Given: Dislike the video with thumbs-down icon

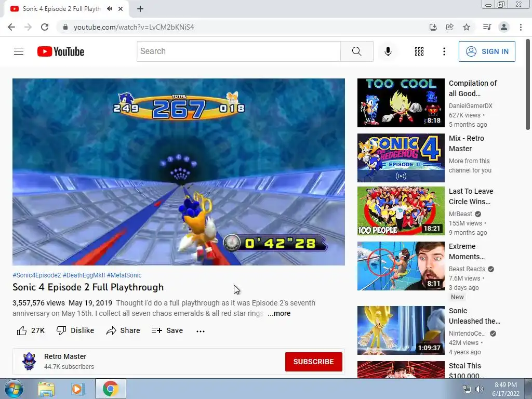Looking at the screenshot, I should pos(61,330).
